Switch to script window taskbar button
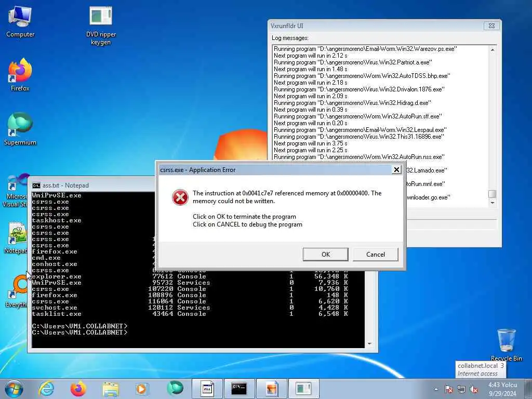 [x=207, y=389]
